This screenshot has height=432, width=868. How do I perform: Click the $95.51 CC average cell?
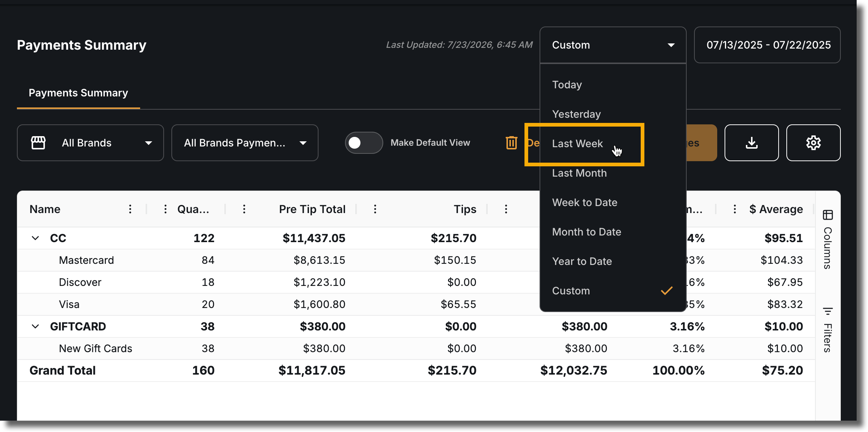point(784,238)
